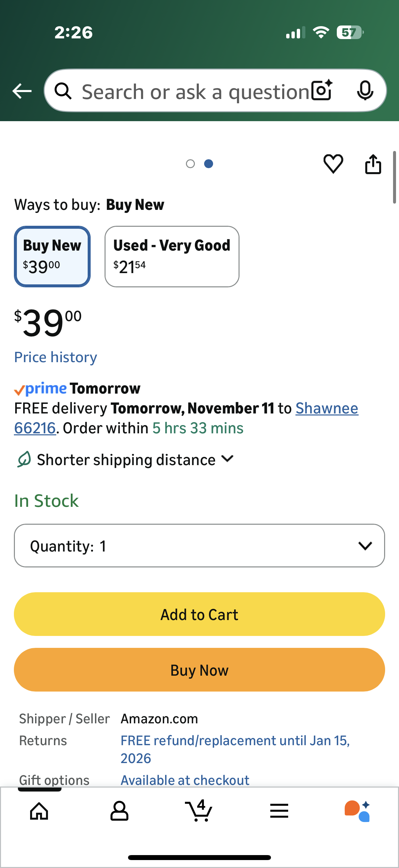Select Used - Very Good option

tap(172, 257)
